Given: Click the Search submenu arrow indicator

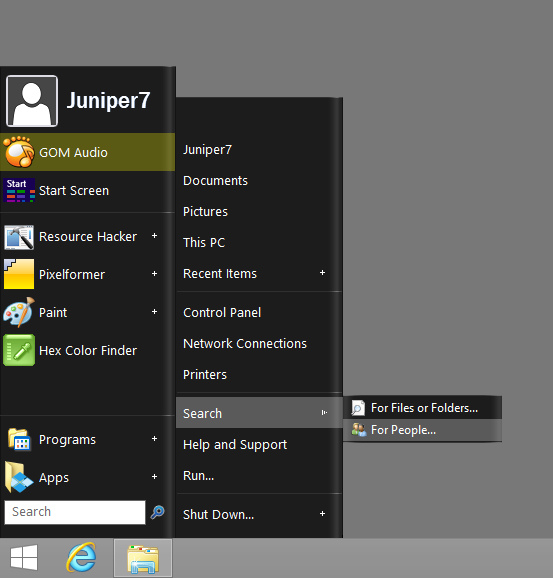Looking at the screenshot, I should [x=324, y=412].
